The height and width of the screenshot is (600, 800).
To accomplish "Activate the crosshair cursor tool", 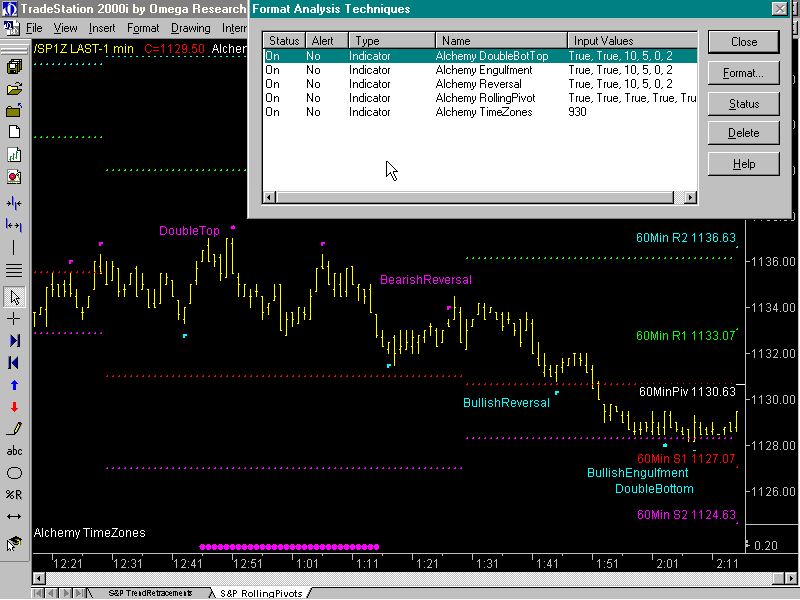I will [x=14, y=319].
